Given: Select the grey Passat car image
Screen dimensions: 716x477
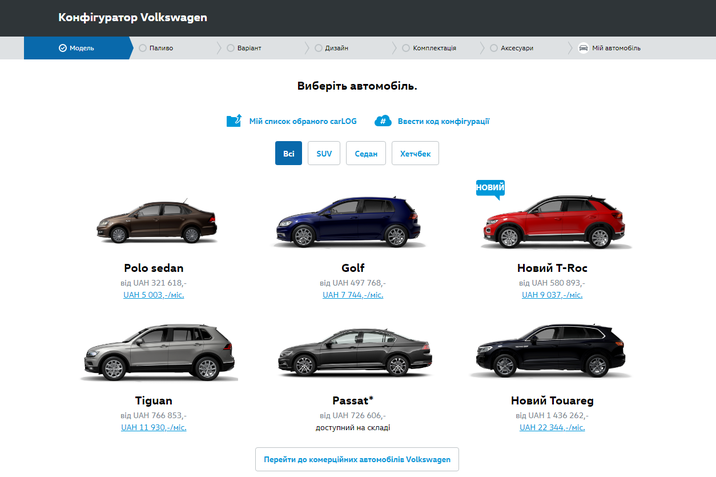Looking at the screenshot, I should click(x=355, y=352).
